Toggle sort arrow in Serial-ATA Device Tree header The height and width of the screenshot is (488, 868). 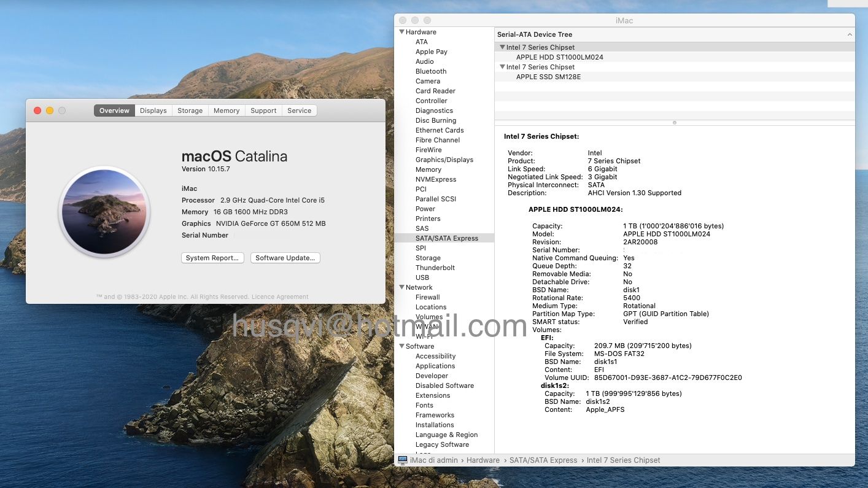(x=850, y=35)
